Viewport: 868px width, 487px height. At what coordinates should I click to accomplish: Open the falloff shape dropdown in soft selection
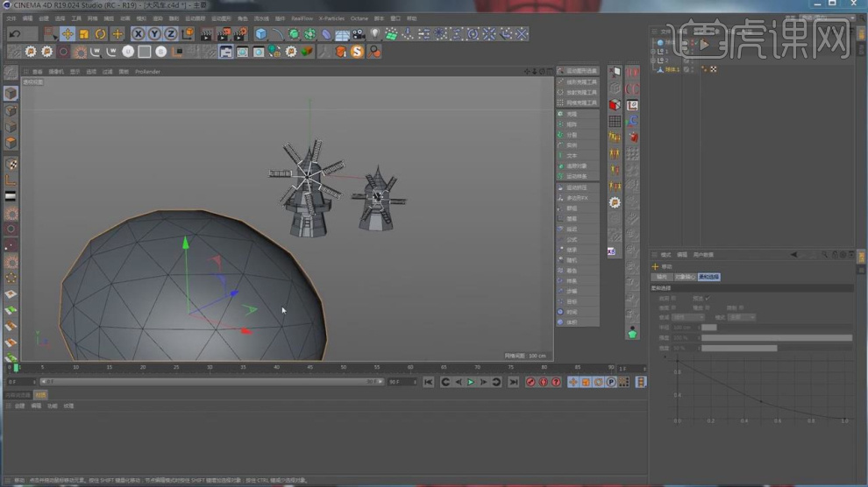pos(687,317)
